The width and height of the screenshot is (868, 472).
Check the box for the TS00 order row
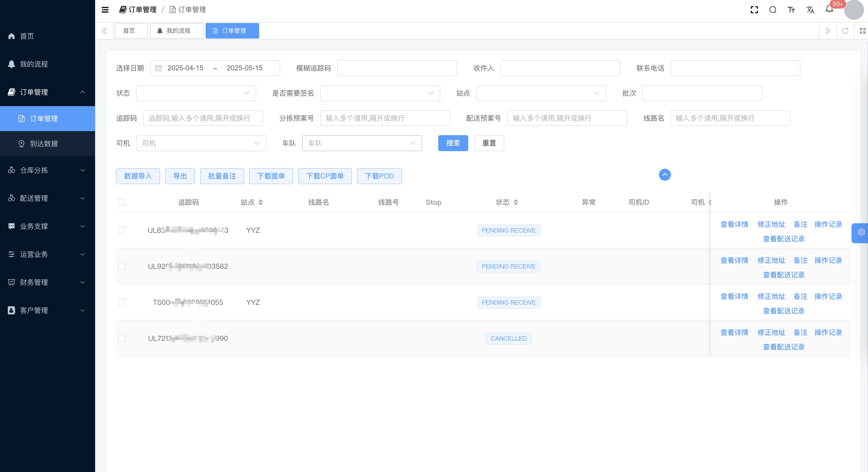[x=122, y=302]
